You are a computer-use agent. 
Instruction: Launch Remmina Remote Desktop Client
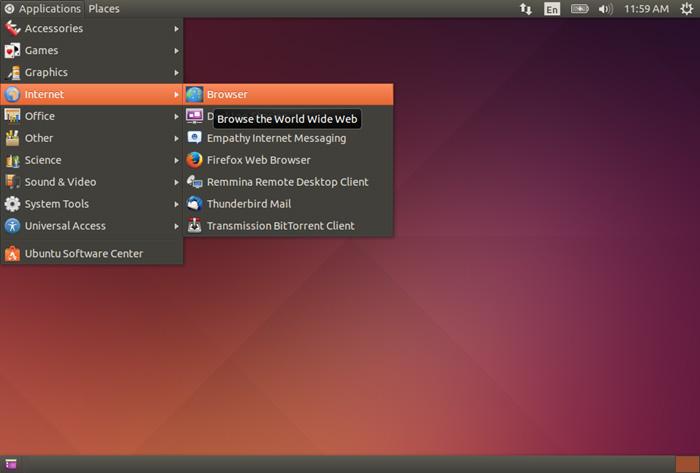click(x=288, y=182)
